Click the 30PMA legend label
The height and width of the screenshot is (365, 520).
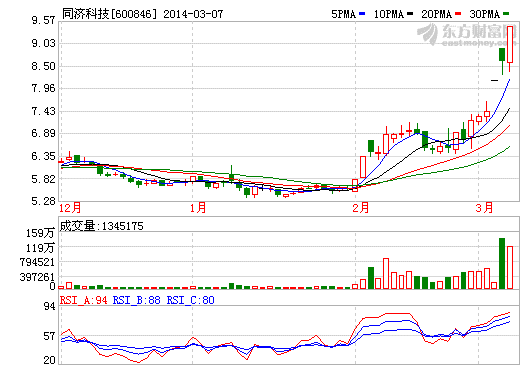pos(485,14)
